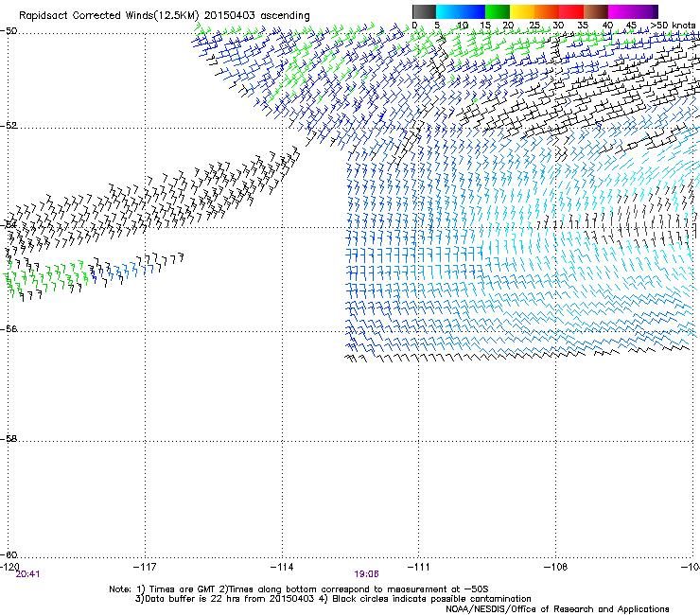Click the purple time stamp '19:06'
Viewport: 700px width, 615px height.
pos(366,574)
